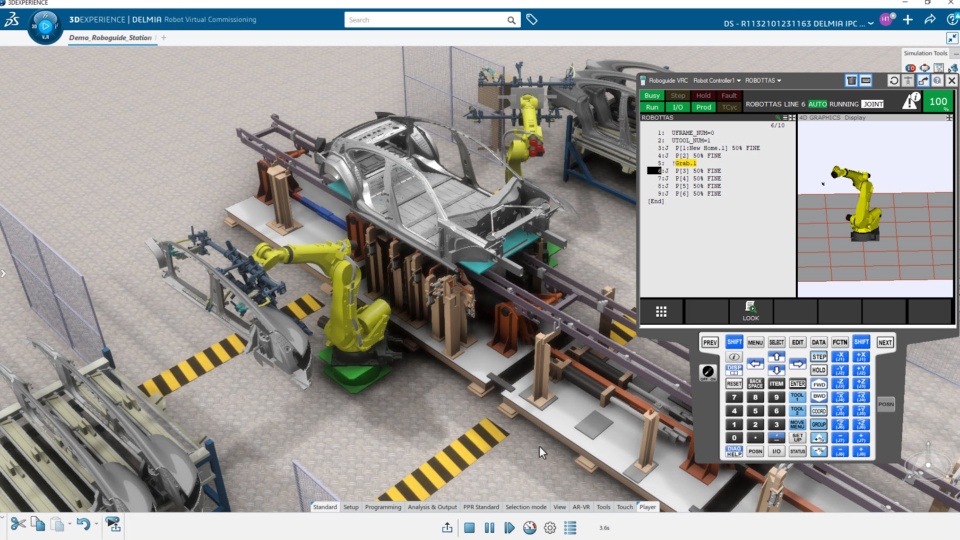The height and width of the screenshot is (540, 960).
Task: Click the refresh icon in Roboguide VRC header
Action: 894,80
